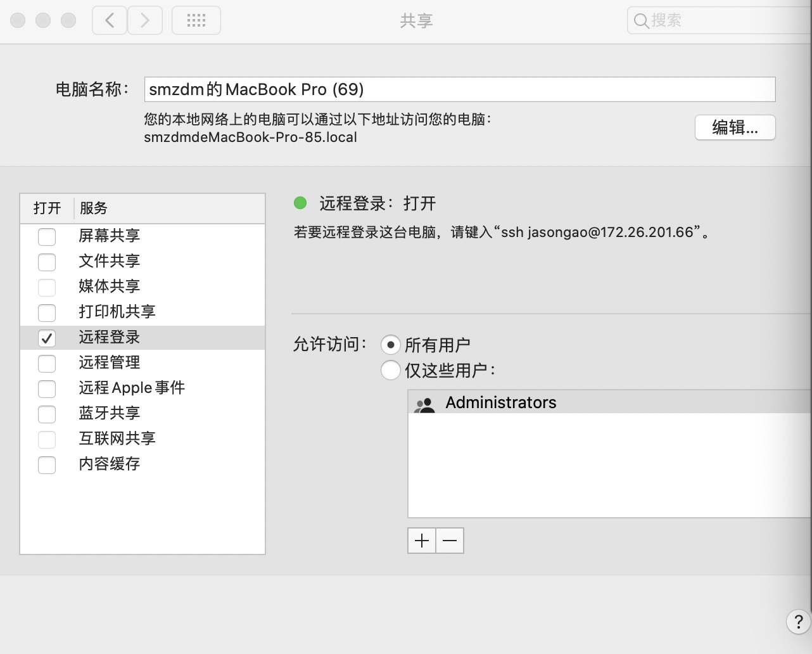
Task: Click the back navigation arrow
Action: (x=110, y=21)
